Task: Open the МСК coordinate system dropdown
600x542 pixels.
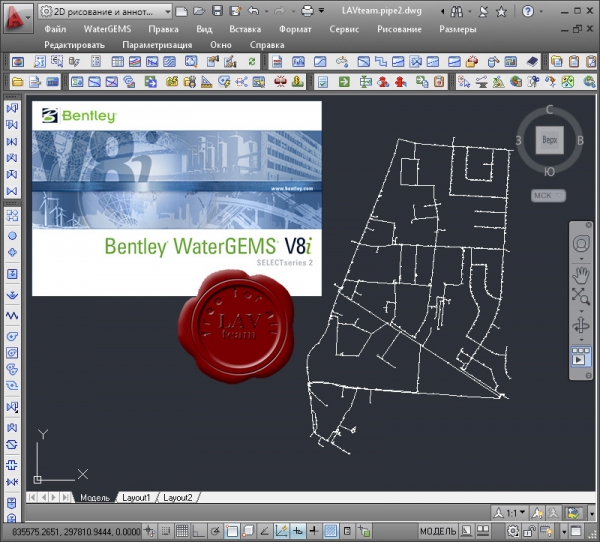Action: 548,196
